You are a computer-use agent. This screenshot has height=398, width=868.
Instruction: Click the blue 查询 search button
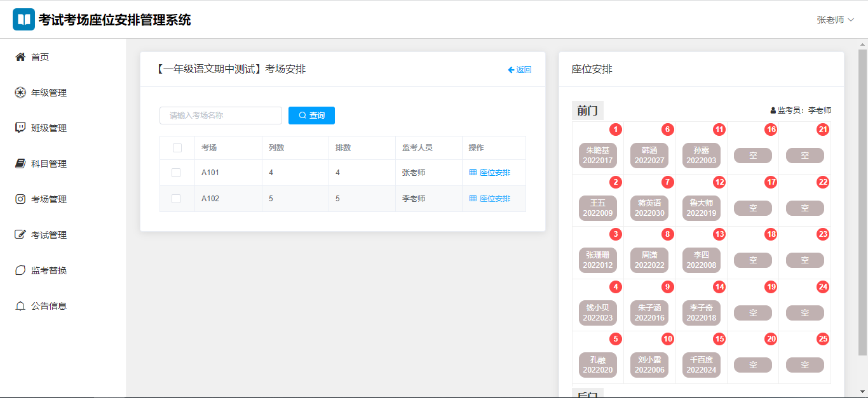tap(311, 116)
